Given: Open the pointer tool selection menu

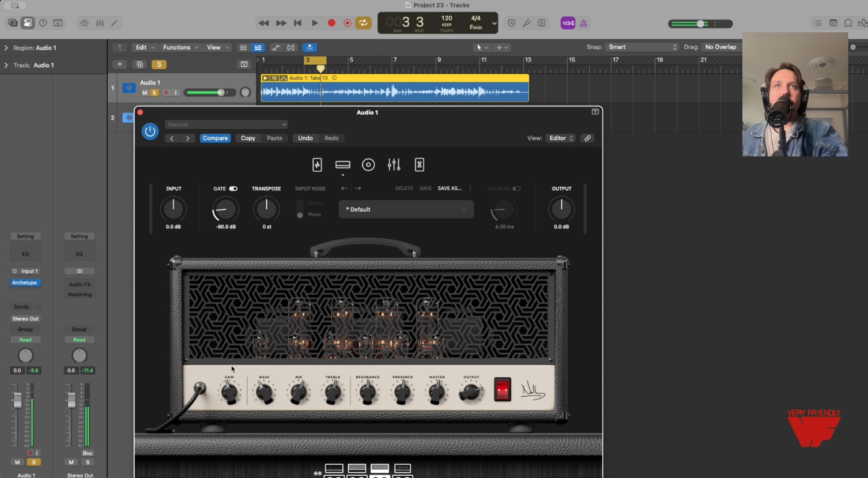Looking at the screenshot, I should click(481, 48).
